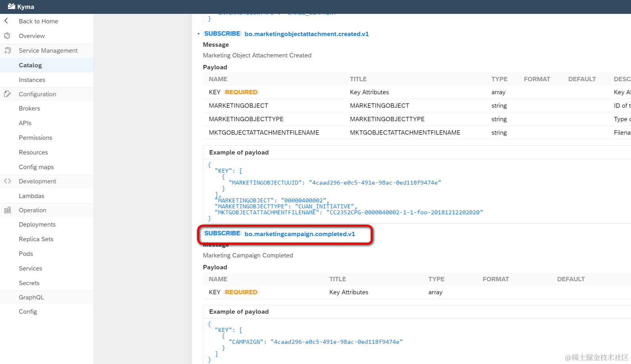The width and height of the screenshot is (631, 364).
Task: Click the Development code brackets icon
Action: (7, 181)
